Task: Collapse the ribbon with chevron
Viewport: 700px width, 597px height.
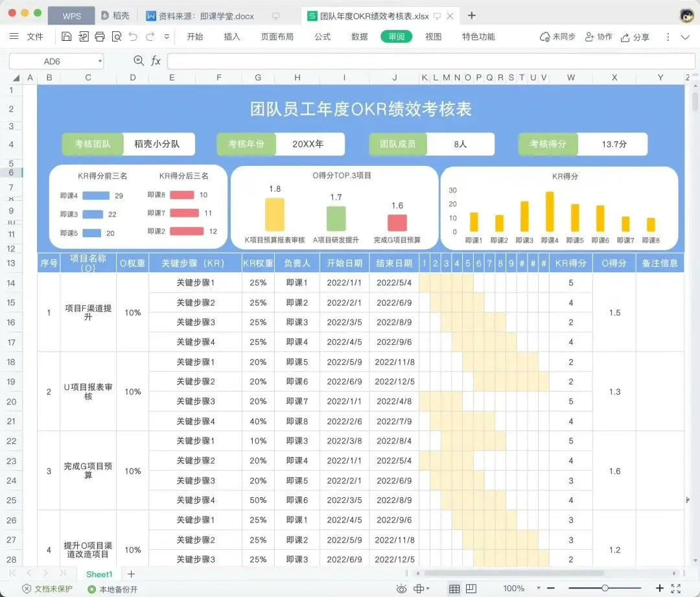Action: click(685, 37)
